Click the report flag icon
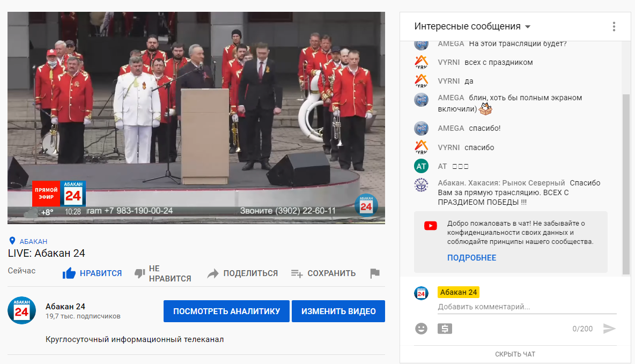 [x=375, y=273]
